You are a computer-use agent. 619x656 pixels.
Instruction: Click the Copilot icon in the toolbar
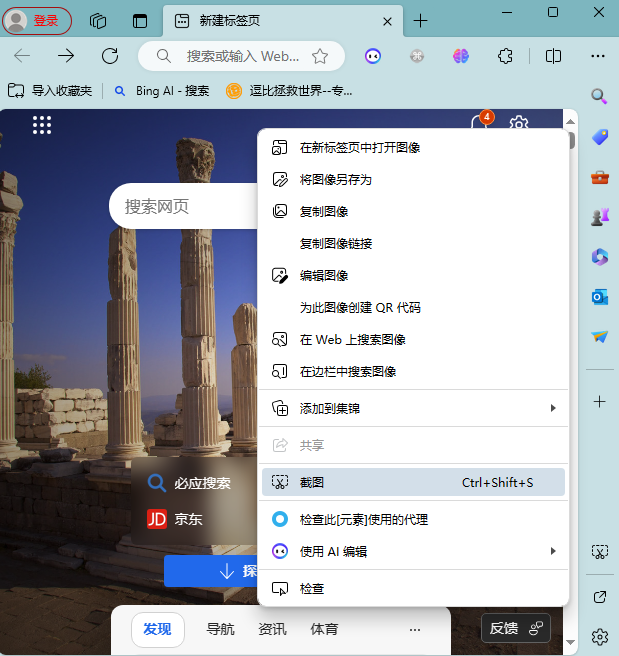pos(460,56)
